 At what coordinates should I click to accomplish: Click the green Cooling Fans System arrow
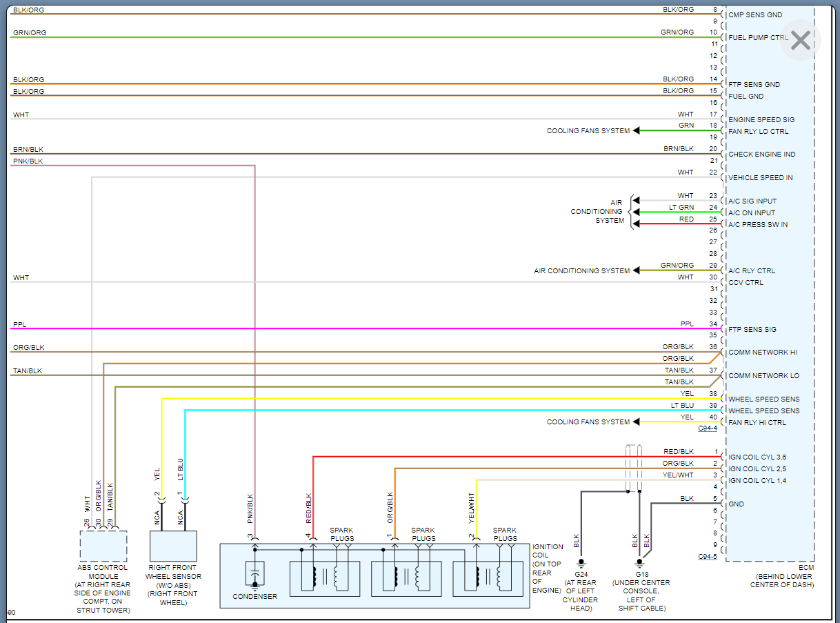637,130
